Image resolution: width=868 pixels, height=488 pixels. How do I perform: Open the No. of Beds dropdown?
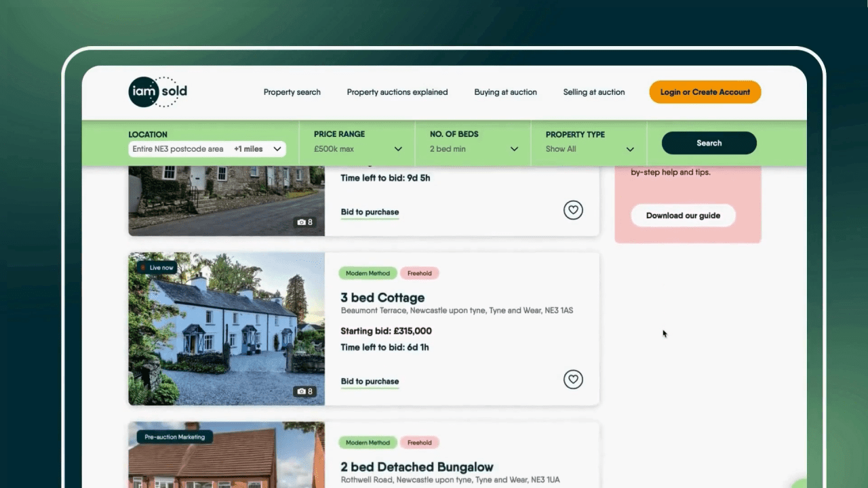(x=473, y=149)
